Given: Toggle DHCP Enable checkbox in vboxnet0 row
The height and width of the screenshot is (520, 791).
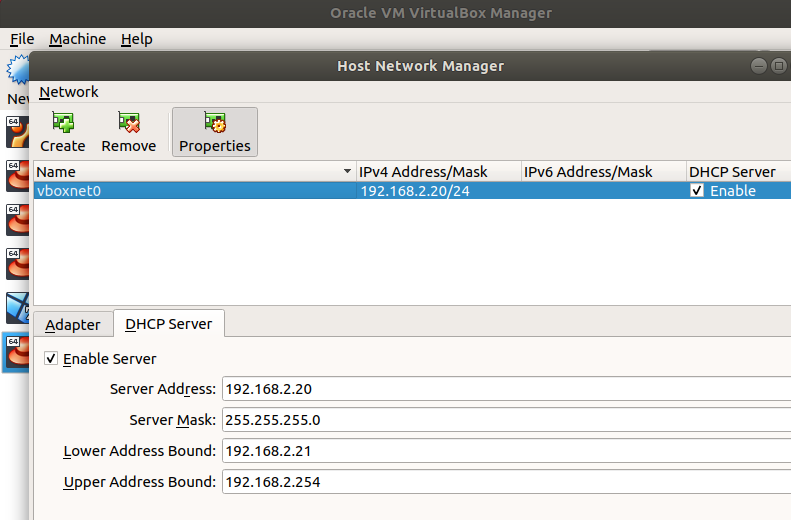Looking at the screenshot, I should (697, 191).
